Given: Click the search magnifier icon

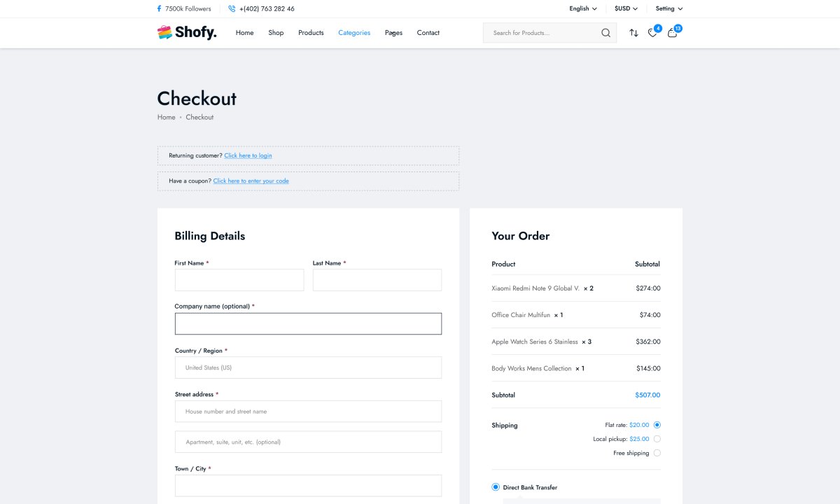Looking at the screenshot, I should (x=605, y=33).
